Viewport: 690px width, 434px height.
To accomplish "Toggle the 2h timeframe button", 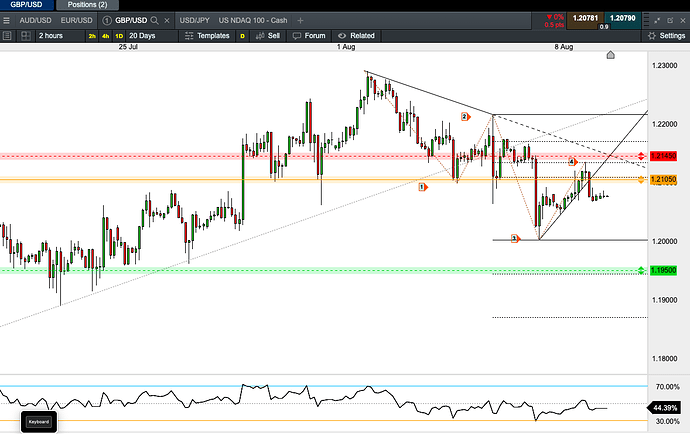I will [x=92, y=36].
